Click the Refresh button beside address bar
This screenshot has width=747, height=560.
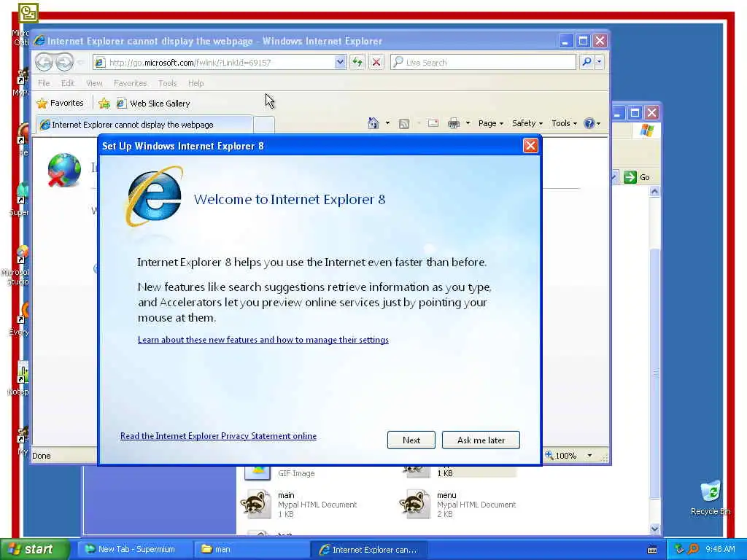[x=357, y=62]
